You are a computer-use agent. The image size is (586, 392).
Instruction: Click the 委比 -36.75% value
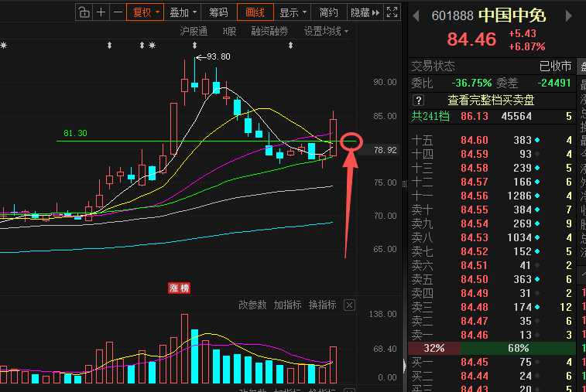(x=471, y=83)
